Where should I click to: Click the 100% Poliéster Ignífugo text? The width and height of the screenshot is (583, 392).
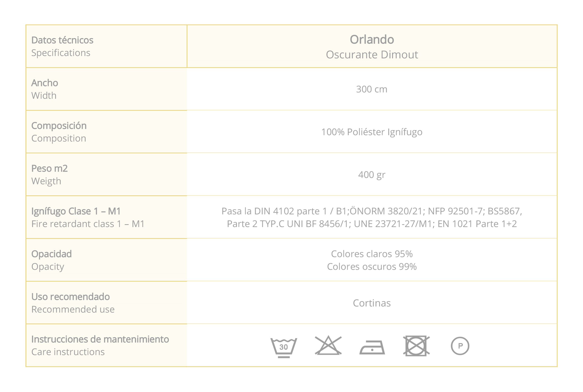coord(372,132)
